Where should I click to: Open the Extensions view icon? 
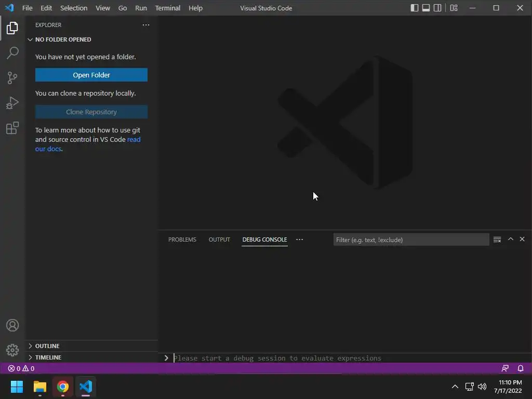click(12, 128)
